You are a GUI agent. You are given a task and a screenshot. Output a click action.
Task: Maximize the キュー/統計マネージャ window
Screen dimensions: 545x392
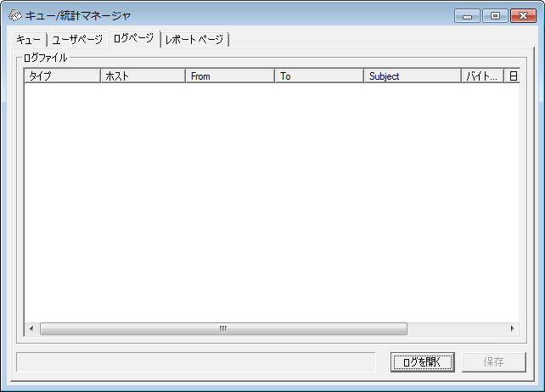(x=492, y=15)
